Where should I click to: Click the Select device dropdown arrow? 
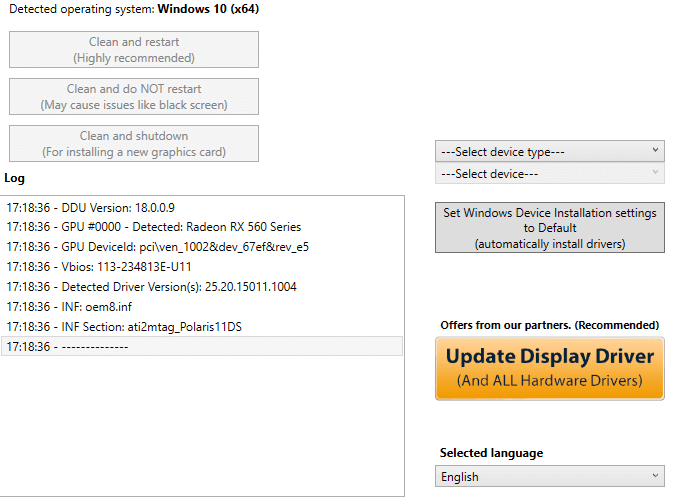[655, 172]
